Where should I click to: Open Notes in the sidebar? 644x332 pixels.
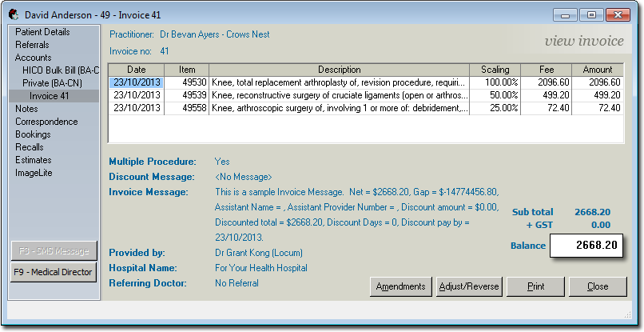tap(26, 109)
